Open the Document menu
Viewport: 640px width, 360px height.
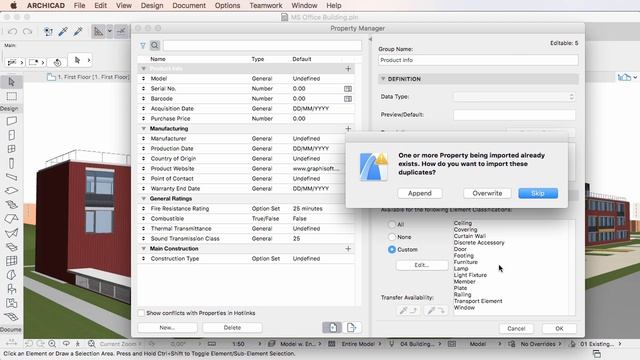coord(189,5)
